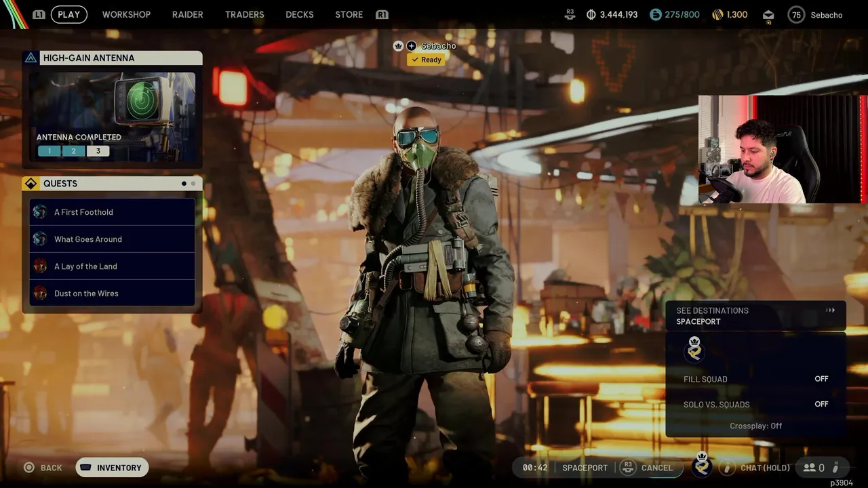Click the circle icon beside Back
Viewport: 868px width, 488px height.
(29, 468)
